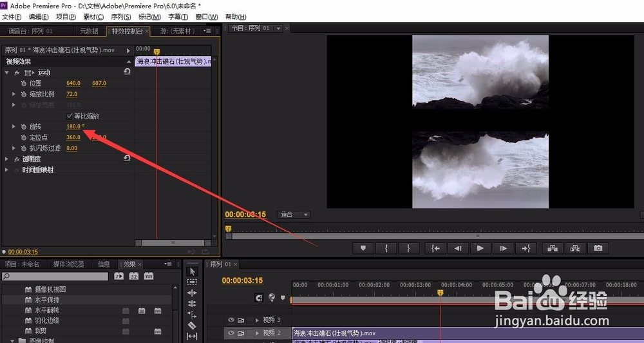Open the 字幕 menu
Screen dimensions: 644x343
pos(178,17)
